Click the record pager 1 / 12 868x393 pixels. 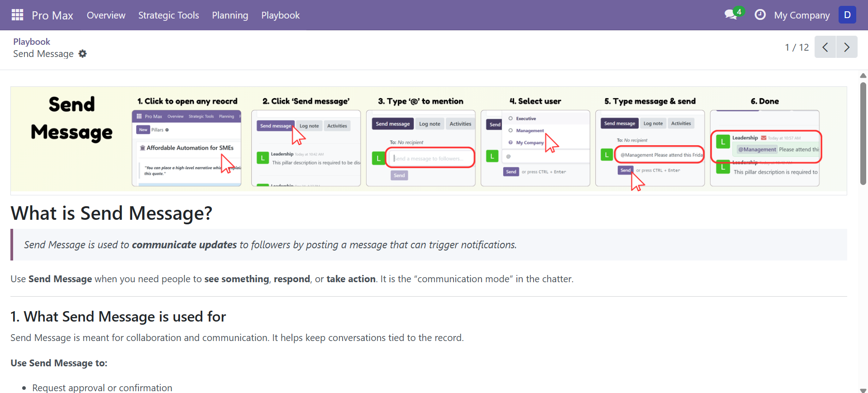coord(796,47)
